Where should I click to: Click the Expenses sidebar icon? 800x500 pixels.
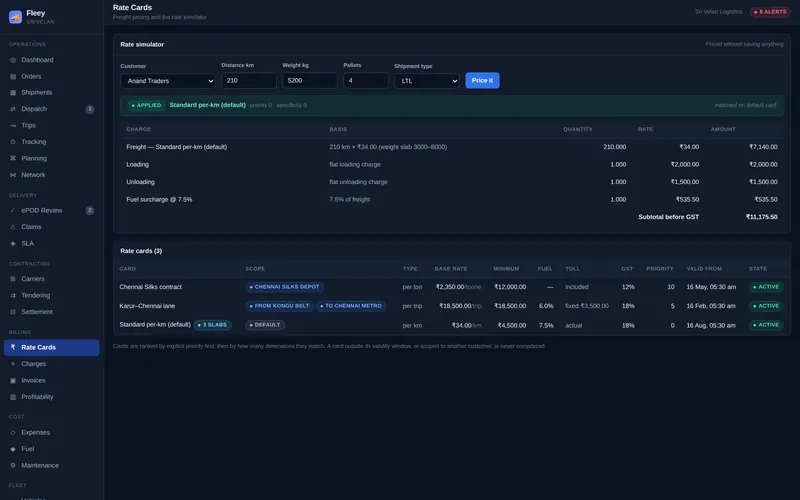13,433
